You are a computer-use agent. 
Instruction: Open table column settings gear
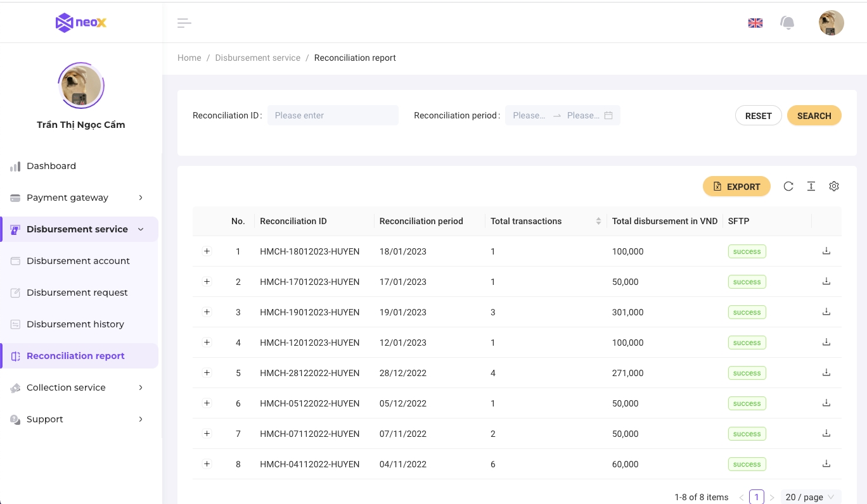833,186
